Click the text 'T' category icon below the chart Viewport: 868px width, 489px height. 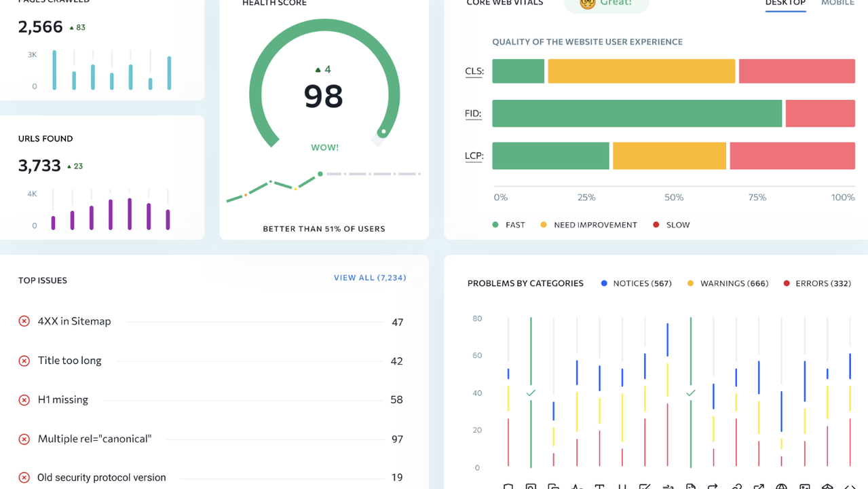599,486
